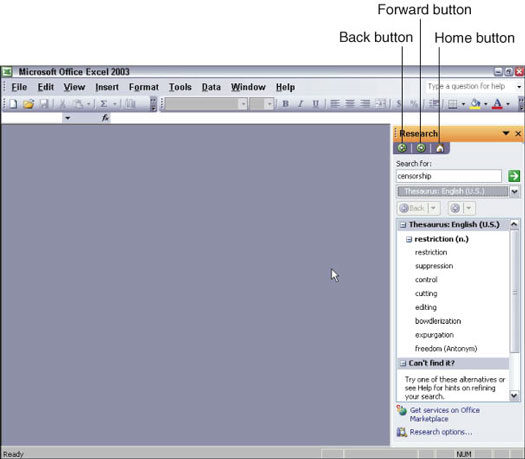This screenshot has width=525, height=459.
Task: Click the Cut scissors icon
Action: coord(63,104)
